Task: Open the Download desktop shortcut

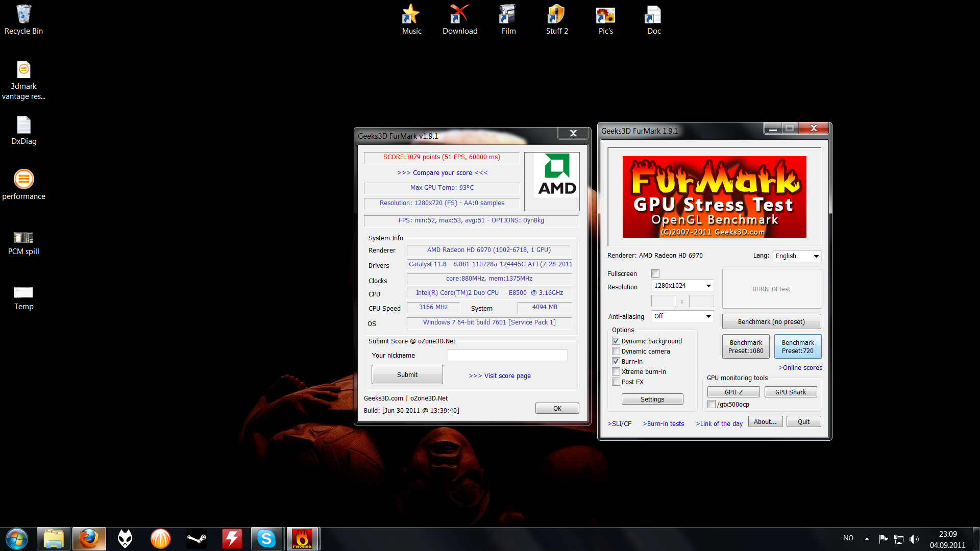Action: pyautogui.click(x=460, y=20)
